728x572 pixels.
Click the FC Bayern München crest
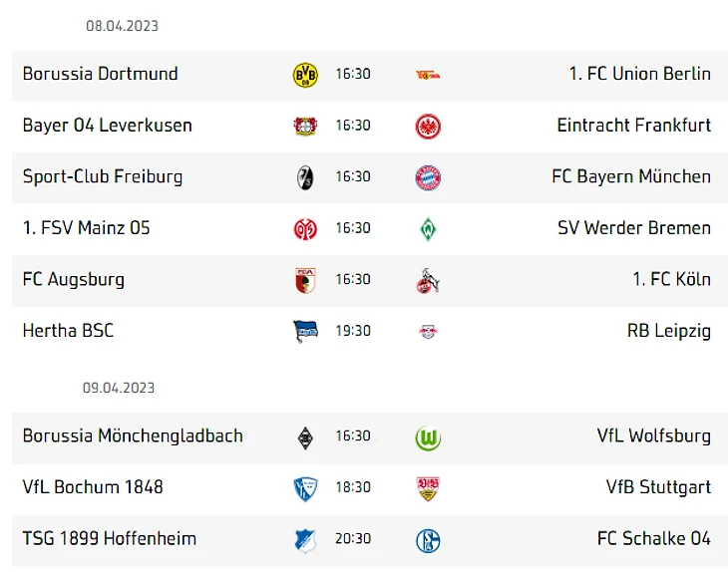click(x=428, y=177)
